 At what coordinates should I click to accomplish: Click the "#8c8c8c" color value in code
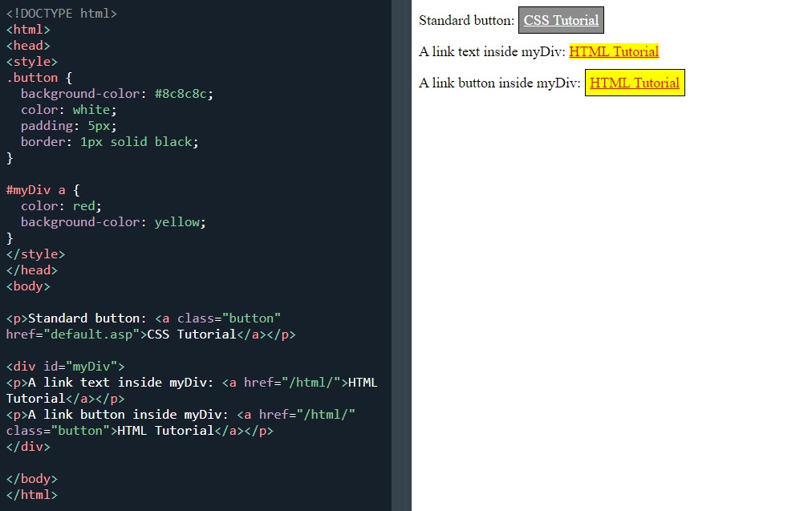point(184,94)
